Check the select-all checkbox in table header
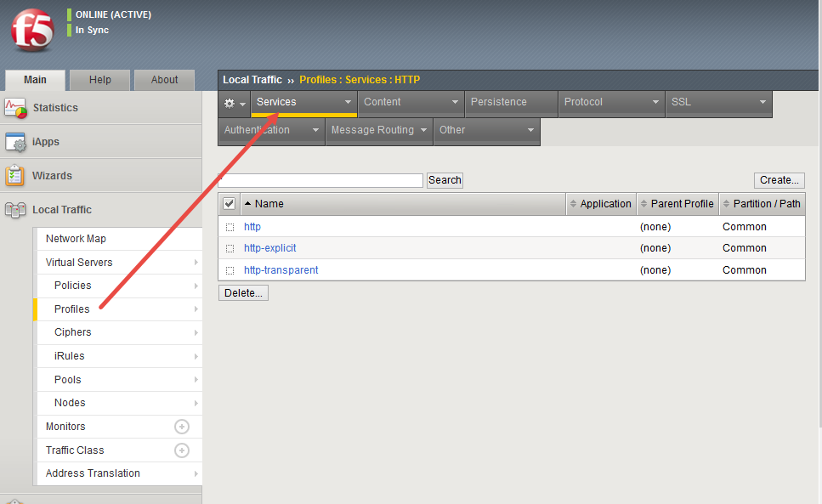The image size is (822, 504). 229,203
